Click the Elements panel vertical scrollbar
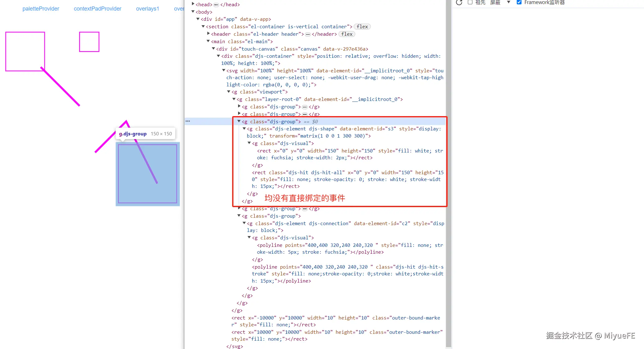 (x=448, y=174)
